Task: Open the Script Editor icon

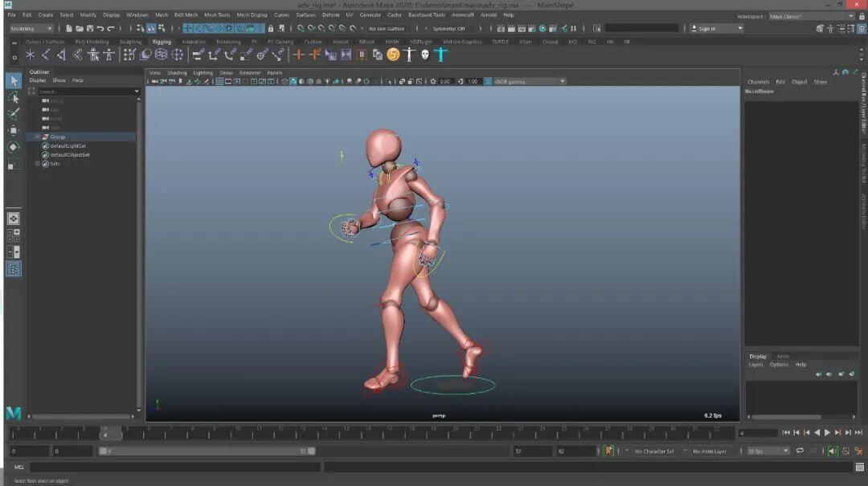Action: point(859,467)
